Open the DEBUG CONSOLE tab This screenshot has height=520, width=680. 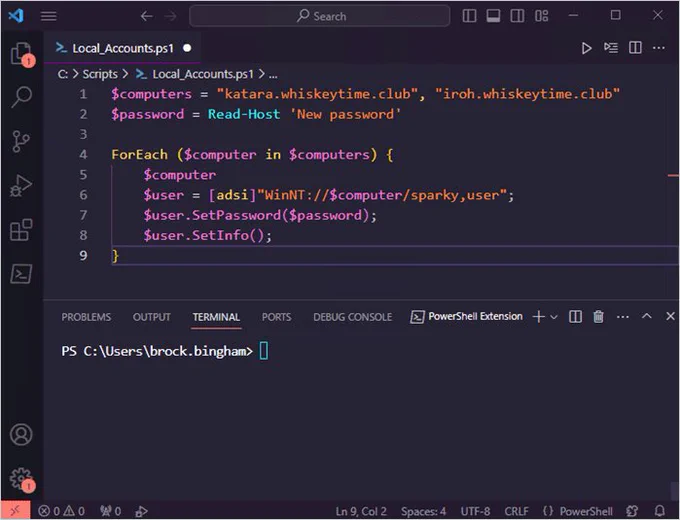pyautogui.click(x=353, y=317)
